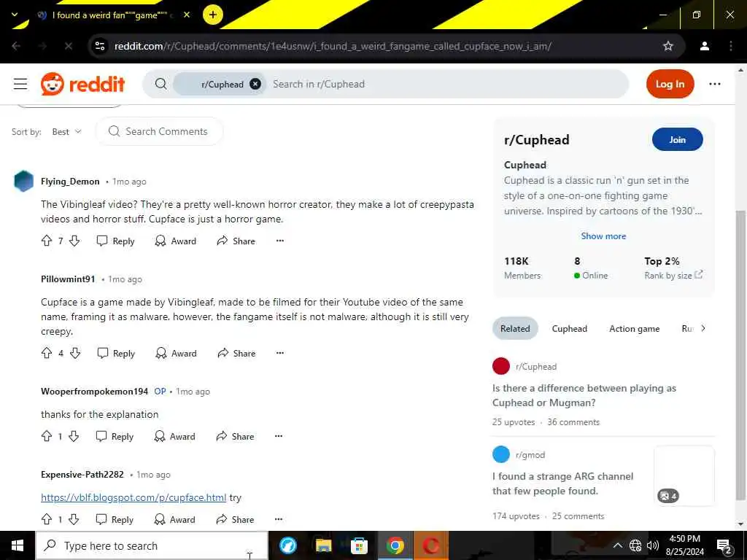Downvote Expensive-Path2282's comment

(x=74, y=519)
